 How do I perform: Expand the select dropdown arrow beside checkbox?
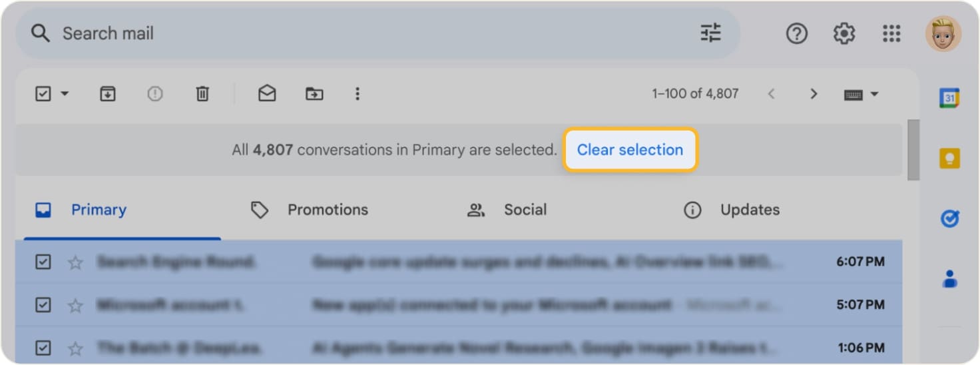[65, 94]
